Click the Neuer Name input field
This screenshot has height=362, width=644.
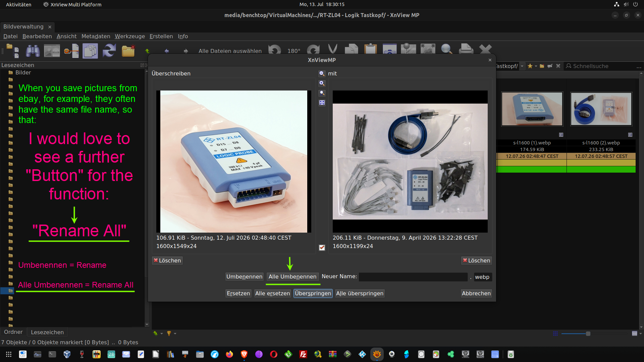[x=413, y=277]
